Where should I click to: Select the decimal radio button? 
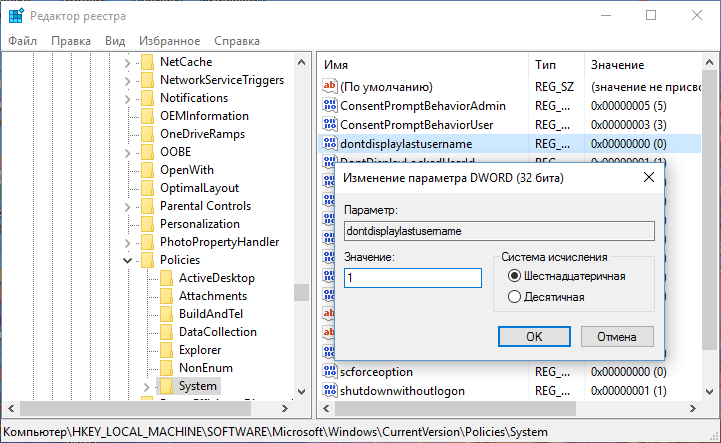coord(515,296)
